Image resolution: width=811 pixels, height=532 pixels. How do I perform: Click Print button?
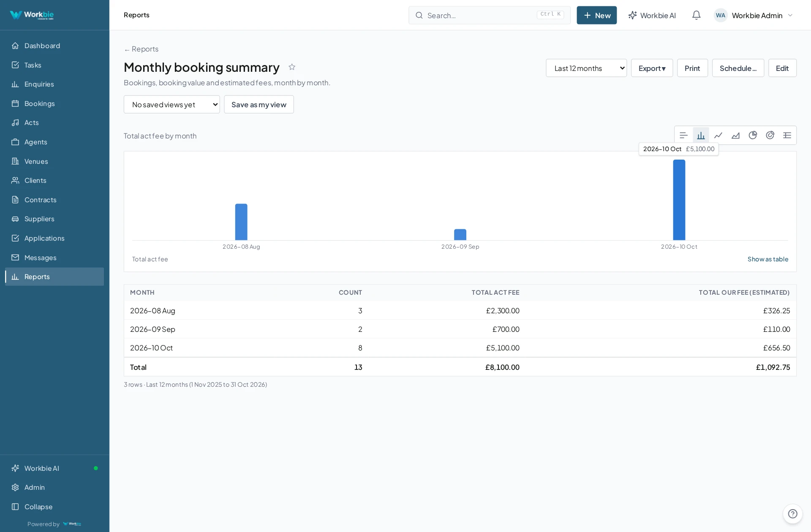[x=692, y=68]
